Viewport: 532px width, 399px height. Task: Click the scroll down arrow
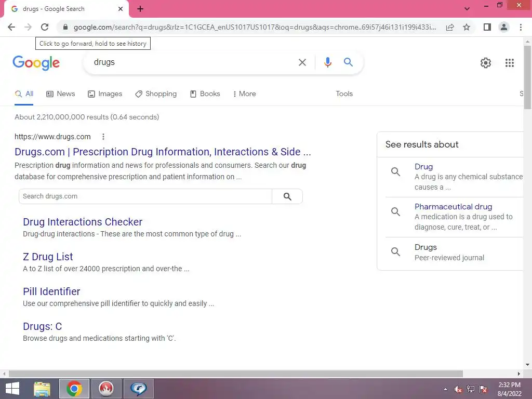(527, 365)
